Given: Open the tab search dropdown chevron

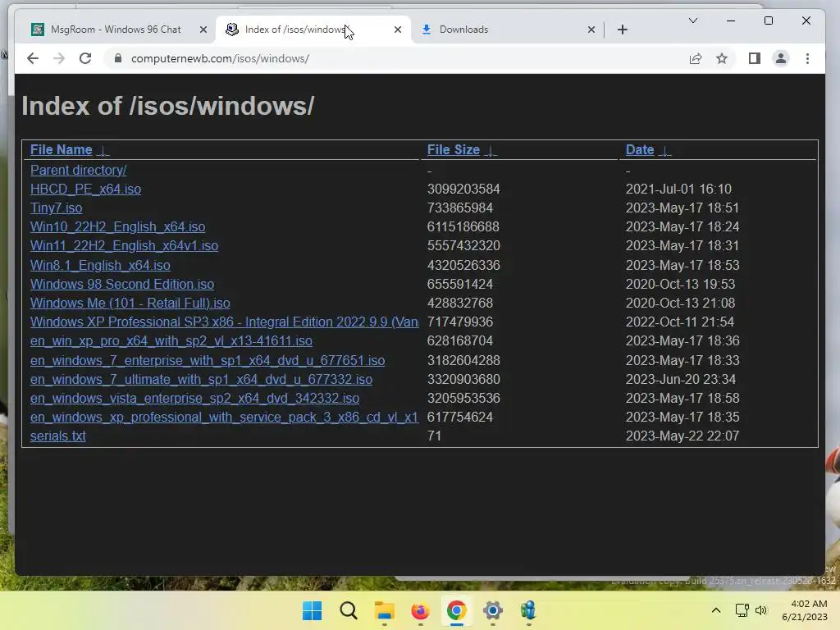Looking at the screenshot, I should pyautogui.click(x=692, y=21).
